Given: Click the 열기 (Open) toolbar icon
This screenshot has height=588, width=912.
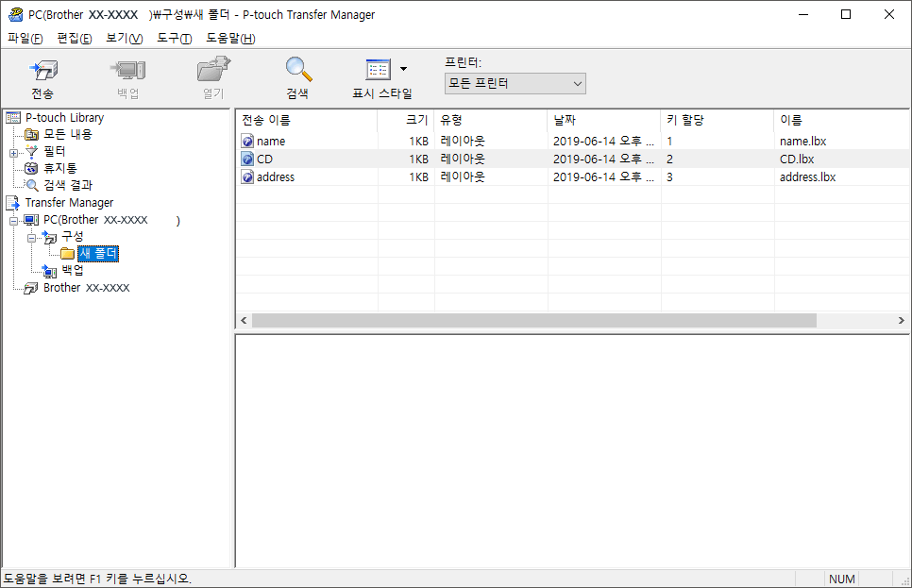Looking at the screenshot, I should coord(213,70).
